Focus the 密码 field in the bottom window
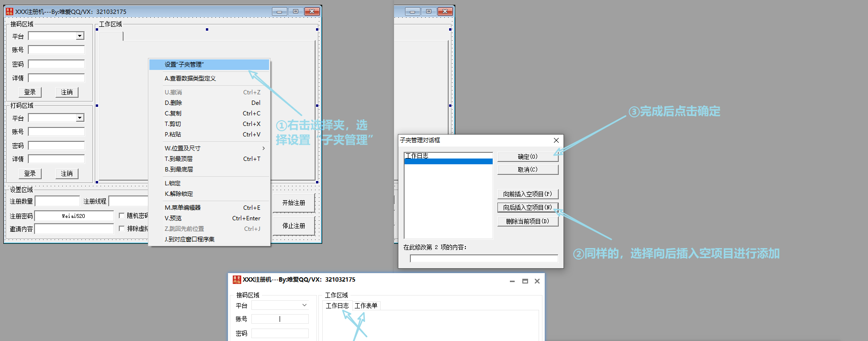The width and height of the screenshot is (868, 341). click(x=280, y=333)
